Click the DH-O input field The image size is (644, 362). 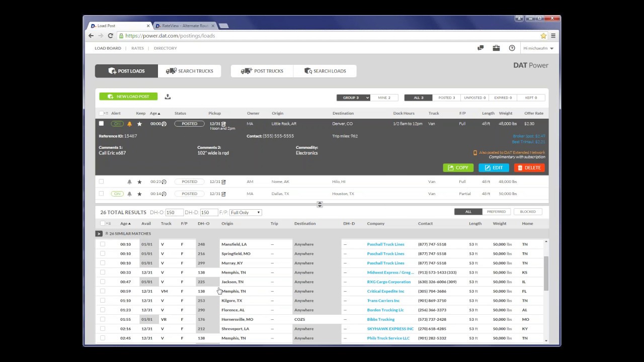tap(174, 212)
